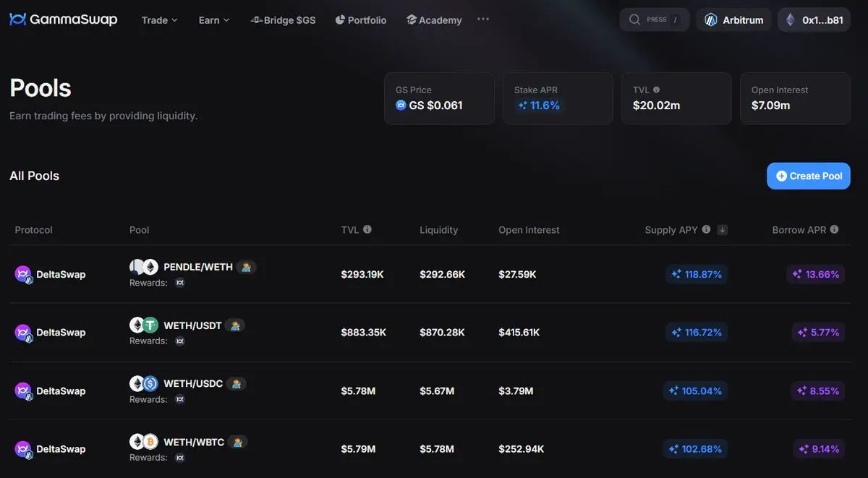This screenshot has width=868, height=478.
Task: Click the emoji badge next to WETH/USDC
Action: pyautogui.click(x=237, y=383)
